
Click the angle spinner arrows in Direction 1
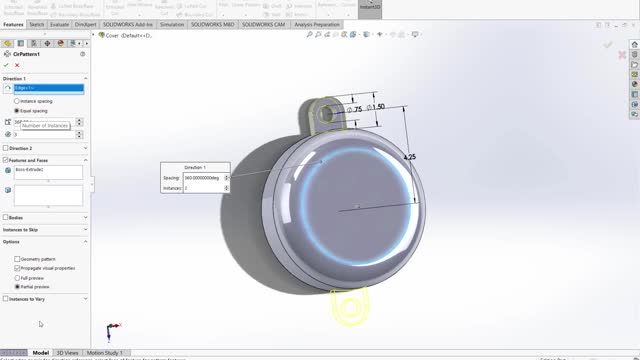[x=79, y=122]
